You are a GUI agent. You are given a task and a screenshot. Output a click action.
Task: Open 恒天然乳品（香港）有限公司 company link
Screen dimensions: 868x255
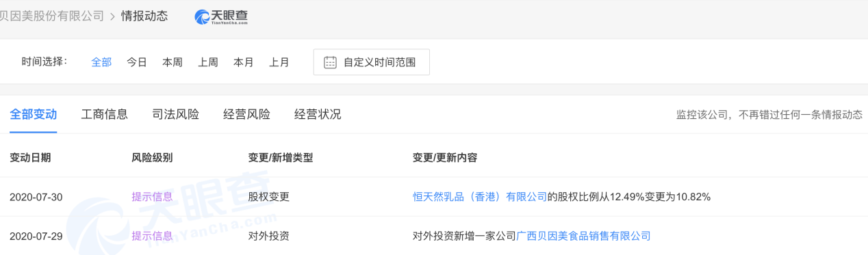tap(480, 197)
